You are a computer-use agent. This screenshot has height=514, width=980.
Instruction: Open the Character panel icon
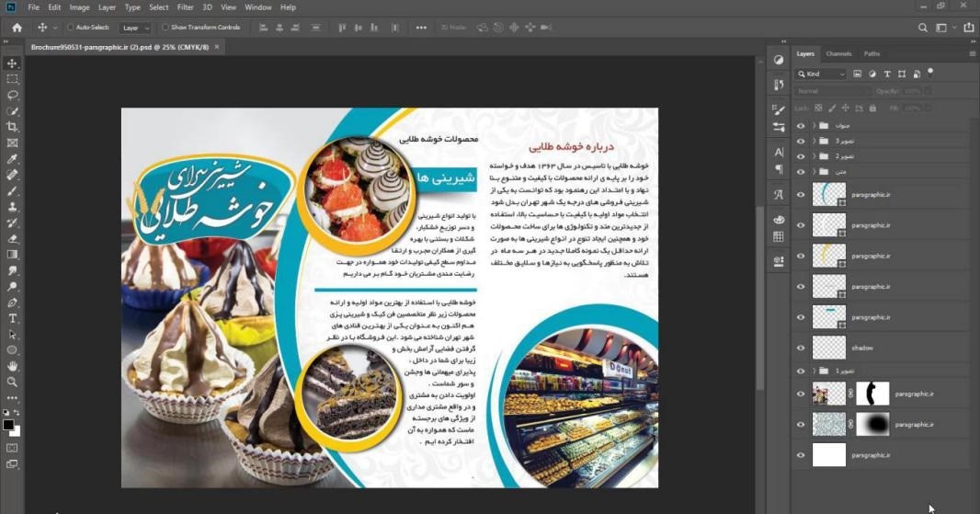778,152
